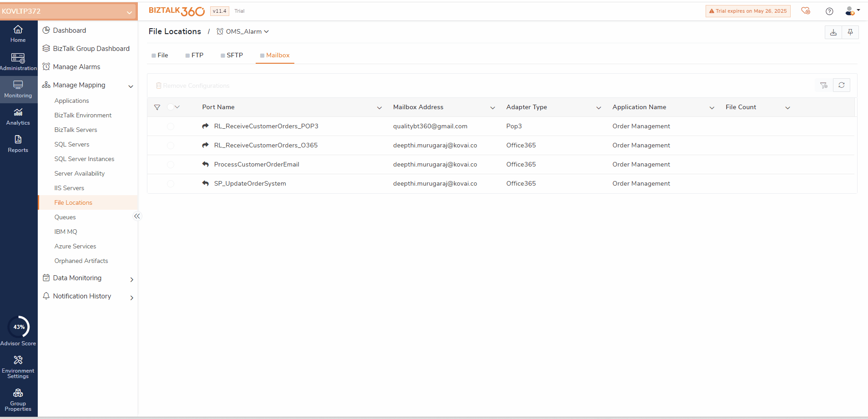This screenshot has height=419, width=868.
Task: Click the Remove Configurations button
Action: click(192, 86)
